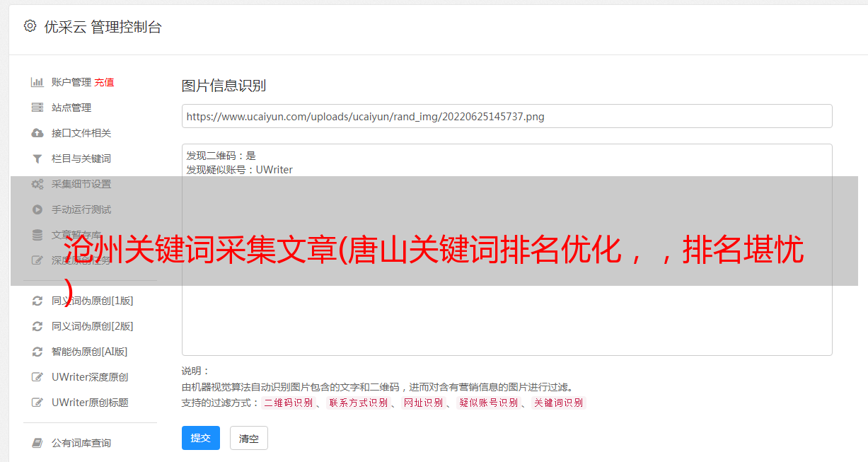868x462 pixels.
Task: Click the red 充值 recharge link
Action: [x=104, y=82]
